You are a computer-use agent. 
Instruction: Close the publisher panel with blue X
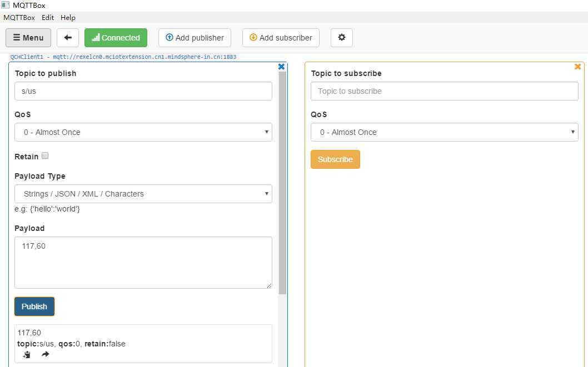click(x=281, y=67)
